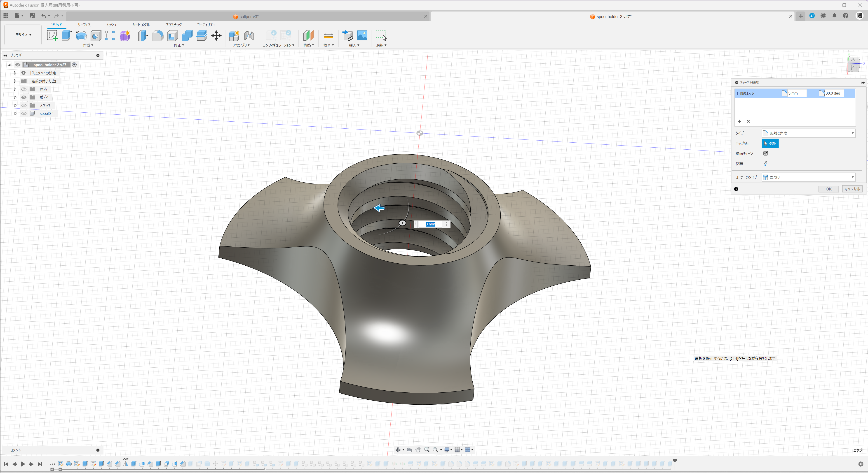Click the 30.0 deg angle input field
This screenshot has height=473, width=868.
tap(833, 93)
